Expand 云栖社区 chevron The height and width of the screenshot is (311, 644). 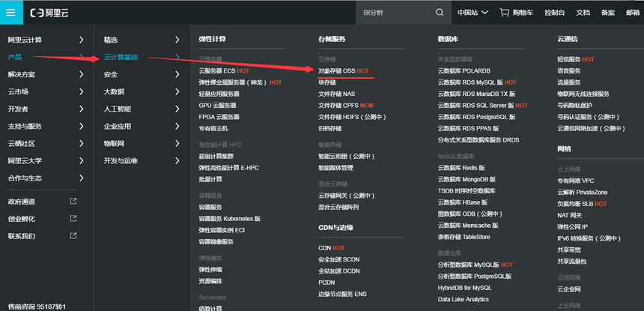coord(82,143)
